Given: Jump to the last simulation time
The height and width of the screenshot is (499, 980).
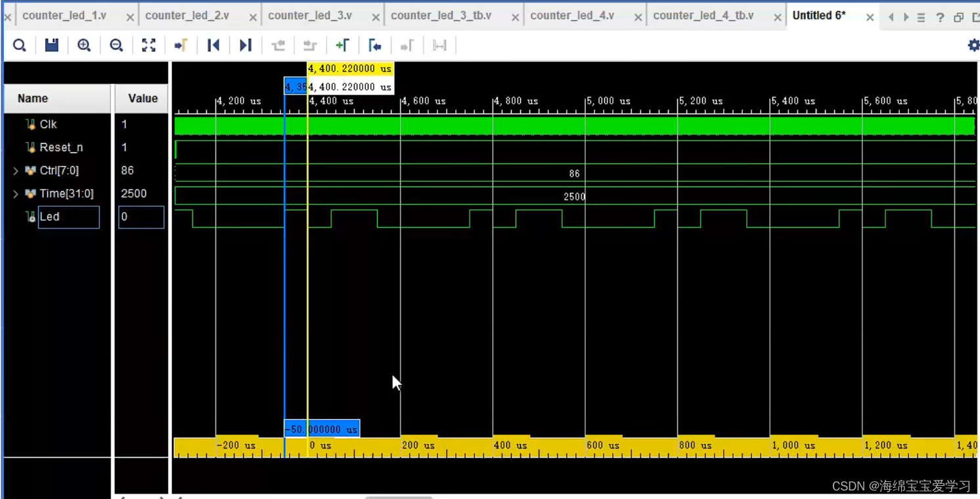Looking at the screenshot, I should click(x=246, y=45).
